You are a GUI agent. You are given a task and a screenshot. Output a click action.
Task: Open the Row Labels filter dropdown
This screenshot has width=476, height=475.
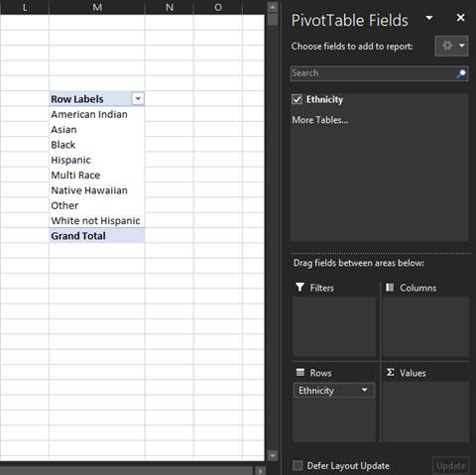tap(138, 98)
